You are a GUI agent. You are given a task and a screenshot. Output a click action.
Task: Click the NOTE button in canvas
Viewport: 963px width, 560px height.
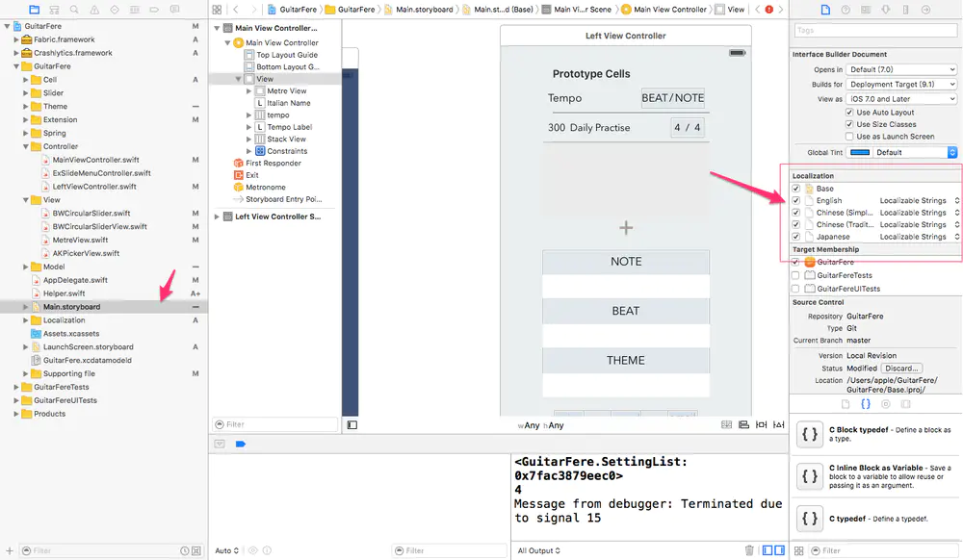[x=626, y=262]
